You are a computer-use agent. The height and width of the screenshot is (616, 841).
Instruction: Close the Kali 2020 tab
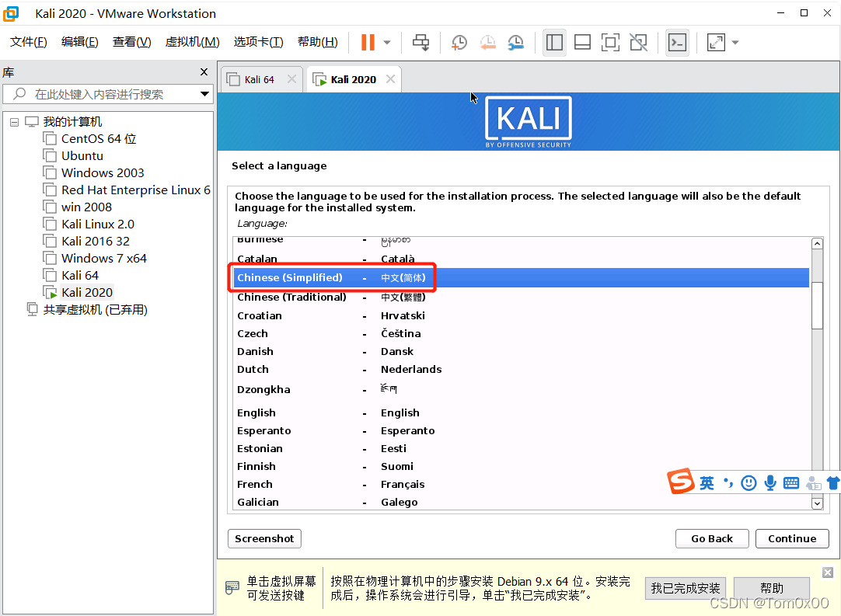pos(390,79)
